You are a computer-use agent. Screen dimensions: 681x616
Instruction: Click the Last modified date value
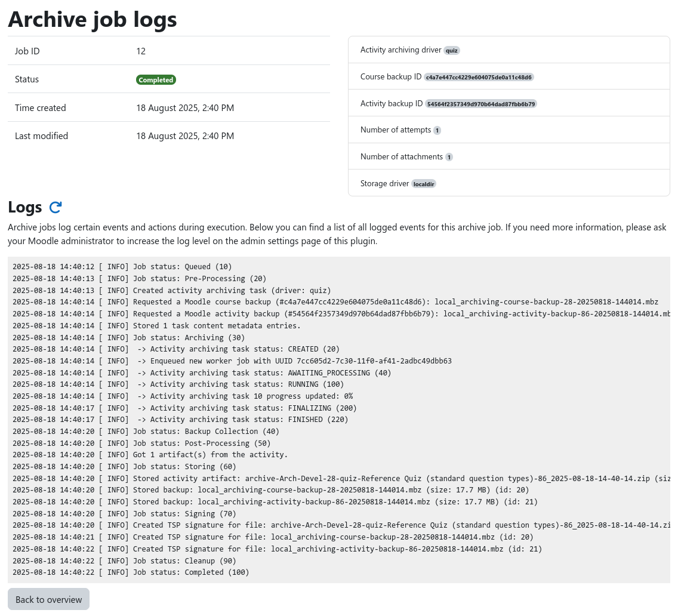point(185,136)
